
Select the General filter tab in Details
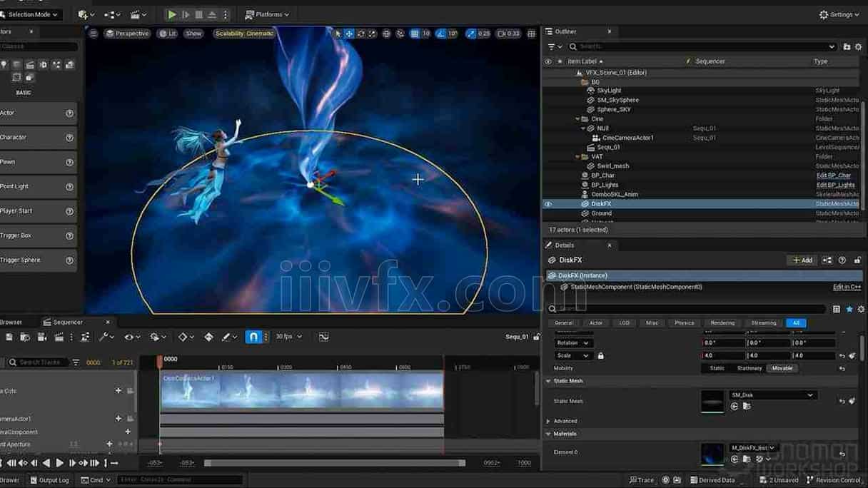(x=564, y=323)
